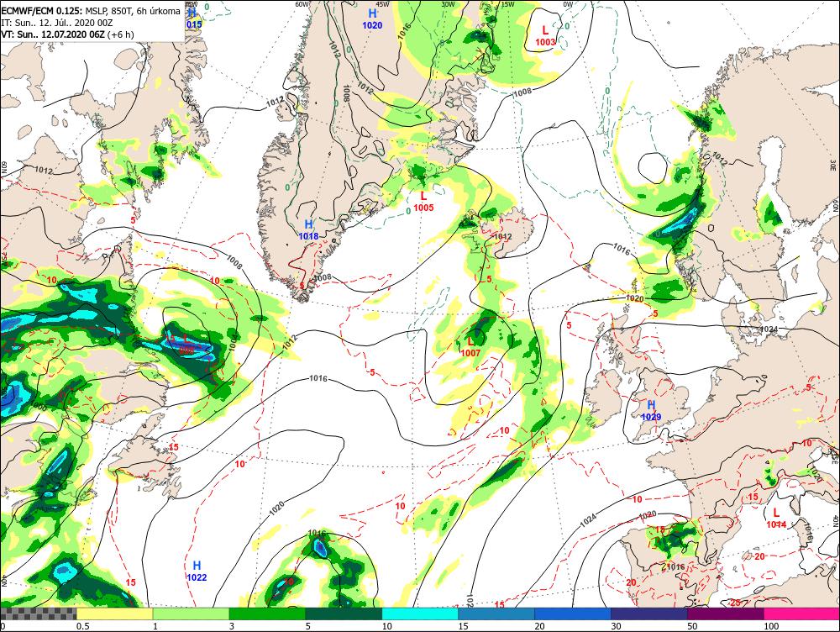The height and width of the screenshot is (632, 840).
Task: Click the '30E' longitude label
Action: click(833, 165)
